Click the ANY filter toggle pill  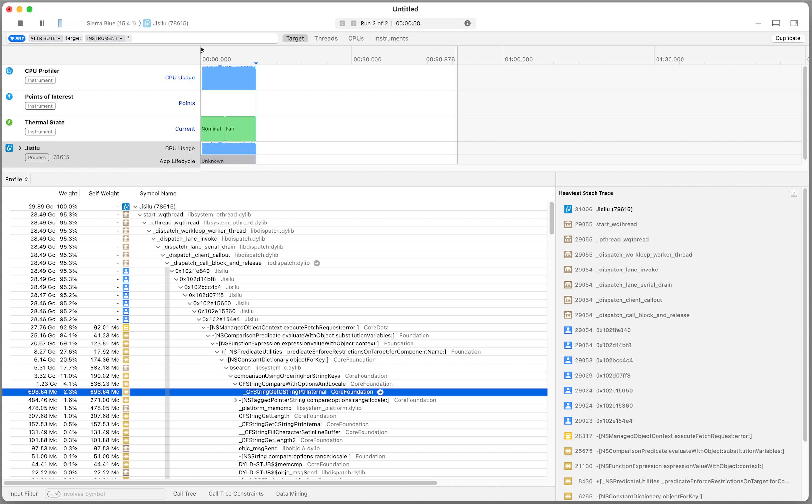coord(17,38)
